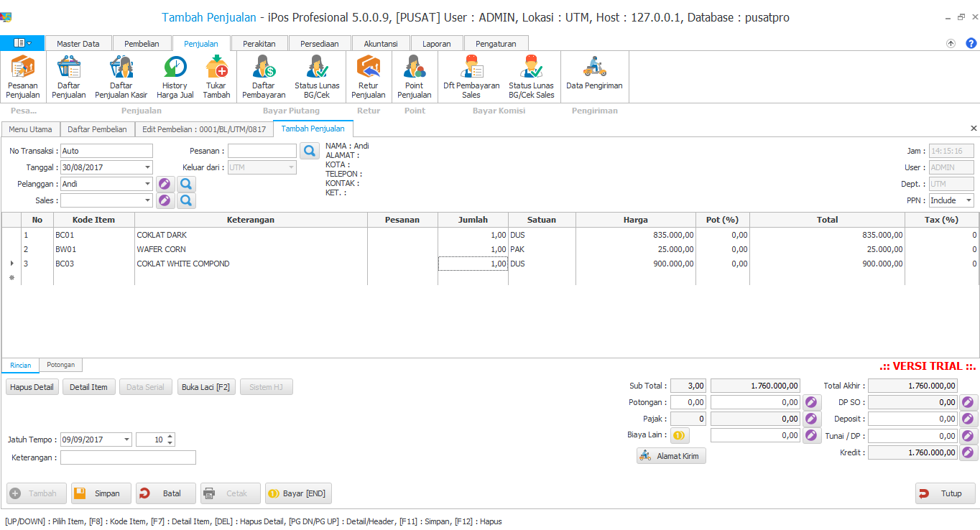The width and height of the screenshot is (980, 530).
Task: Switch to the Potongan tab
Action: click(60, 365)
